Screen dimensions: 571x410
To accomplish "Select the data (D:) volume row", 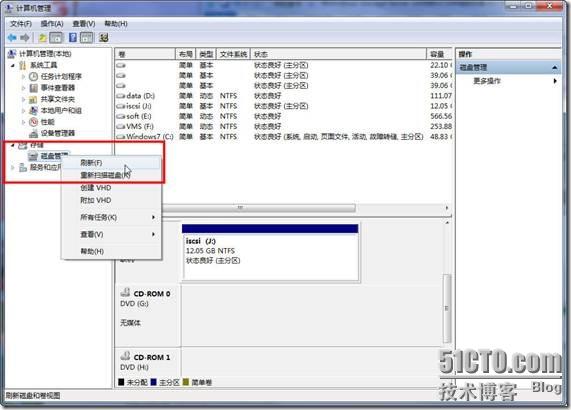I will [x=284, y=96].
